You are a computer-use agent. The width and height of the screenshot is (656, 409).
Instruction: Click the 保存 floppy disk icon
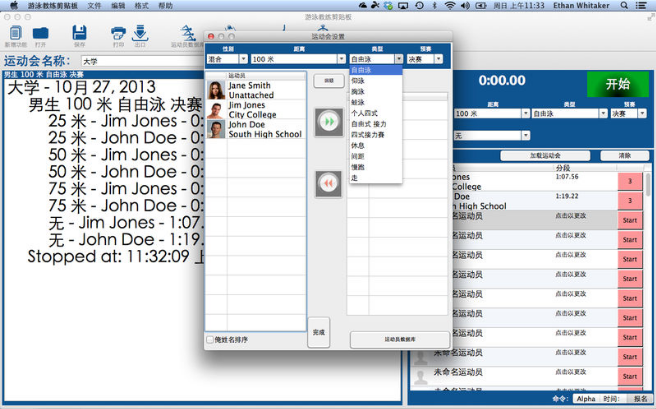[x=79, y=35]
